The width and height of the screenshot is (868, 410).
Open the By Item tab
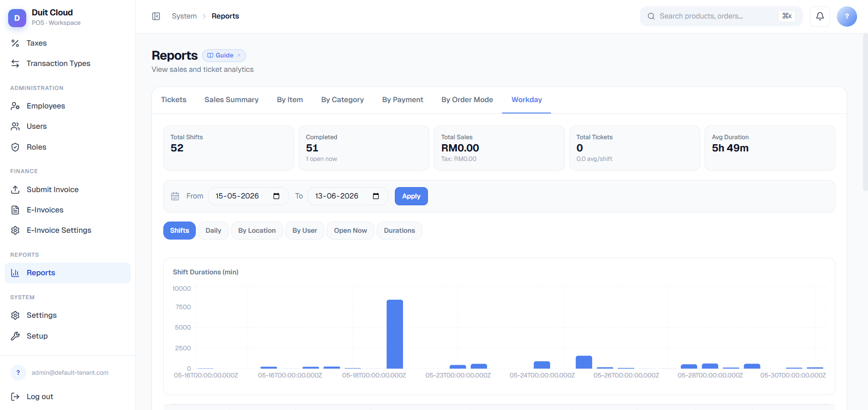pos(290,100)
